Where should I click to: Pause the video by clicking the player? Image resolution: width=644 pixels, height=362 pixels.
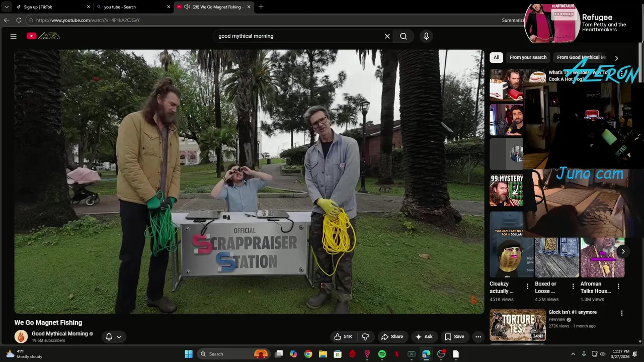click(249, 182)
